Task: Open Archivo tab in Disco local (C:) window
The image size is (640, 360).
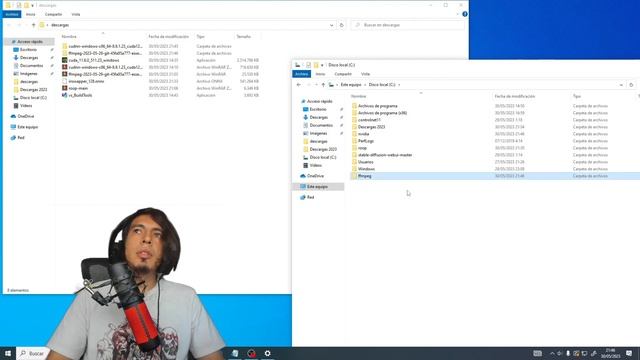Action: tap(302, 74)
